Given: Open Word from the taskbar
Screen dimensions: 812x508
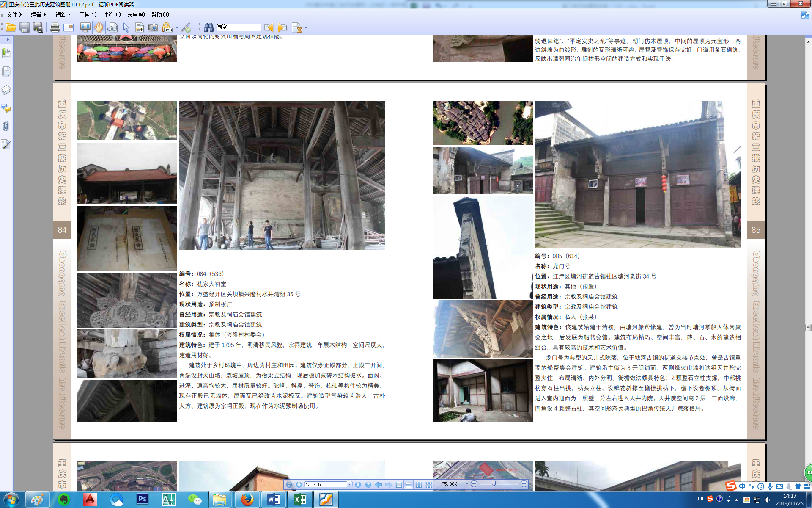Looking at the screenshot, I should [274, 500].
